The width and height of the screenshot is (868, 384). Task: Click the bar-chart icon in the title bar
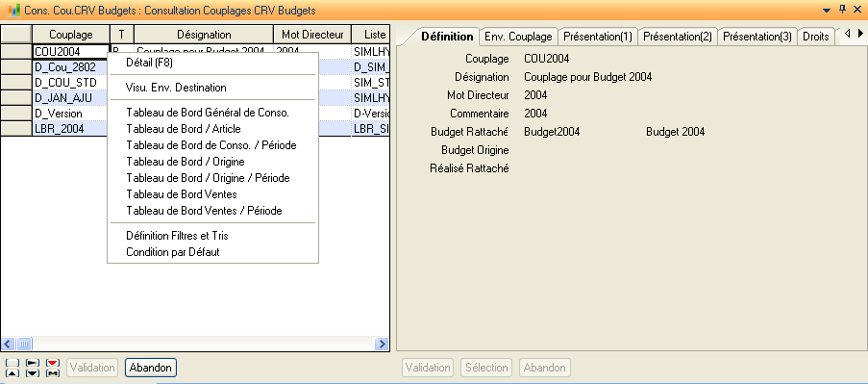click(x=13, y=11)
